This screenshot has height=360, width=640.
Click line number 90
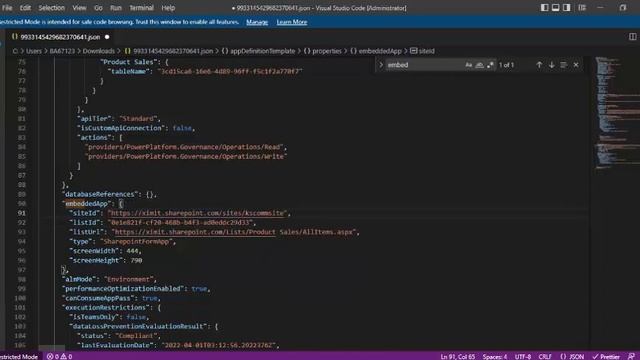point(21,204)
